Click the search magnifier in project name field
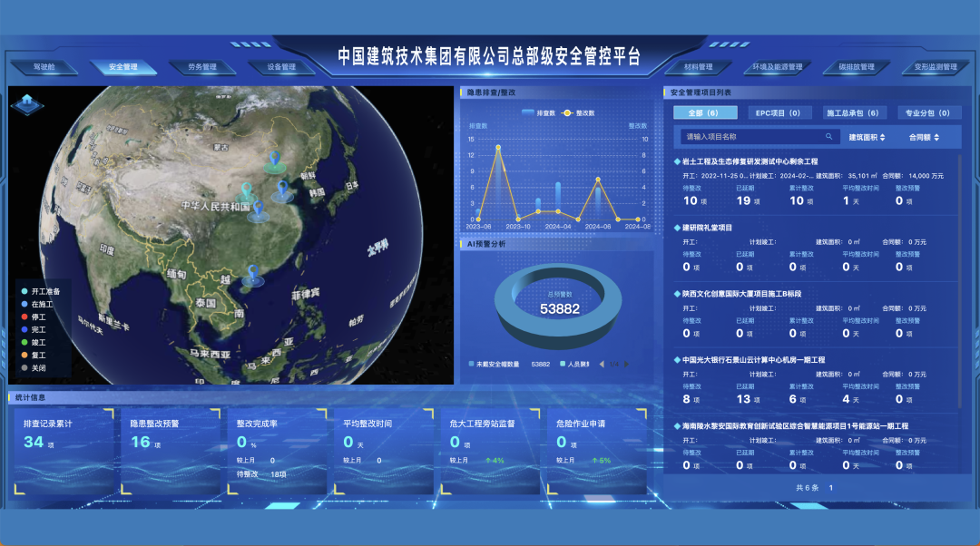The width and height of the screenshot is (980, 546). pos(828,137)
